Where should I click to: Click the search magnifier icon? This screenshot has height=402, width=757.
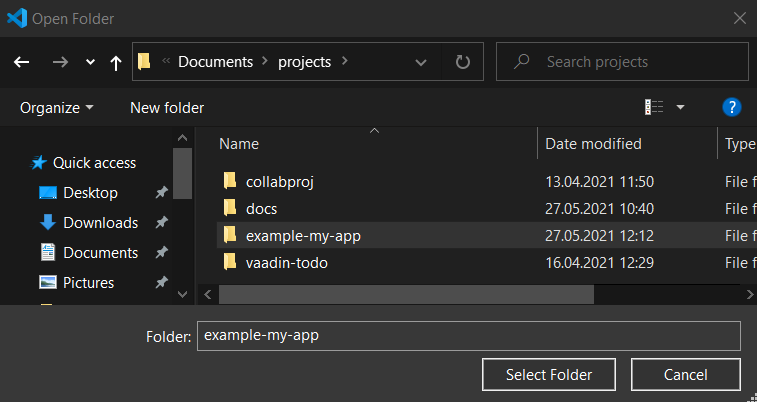[x=521, y=62]
